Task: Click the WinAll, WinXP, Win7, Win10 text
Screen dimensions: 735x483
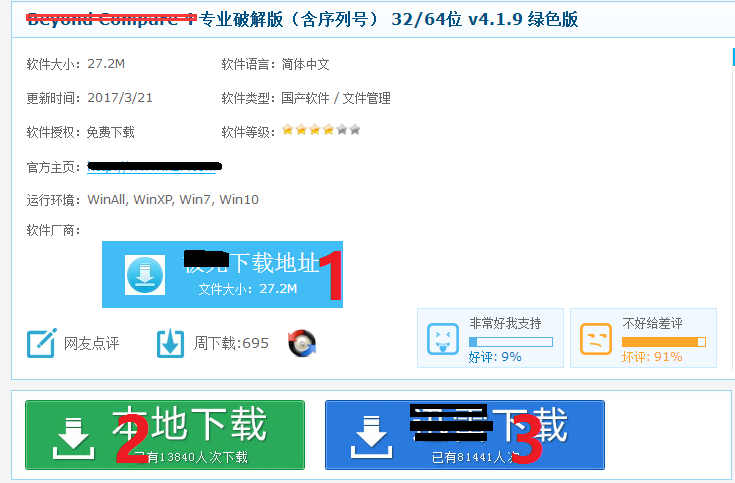Action: pos(173,200)
